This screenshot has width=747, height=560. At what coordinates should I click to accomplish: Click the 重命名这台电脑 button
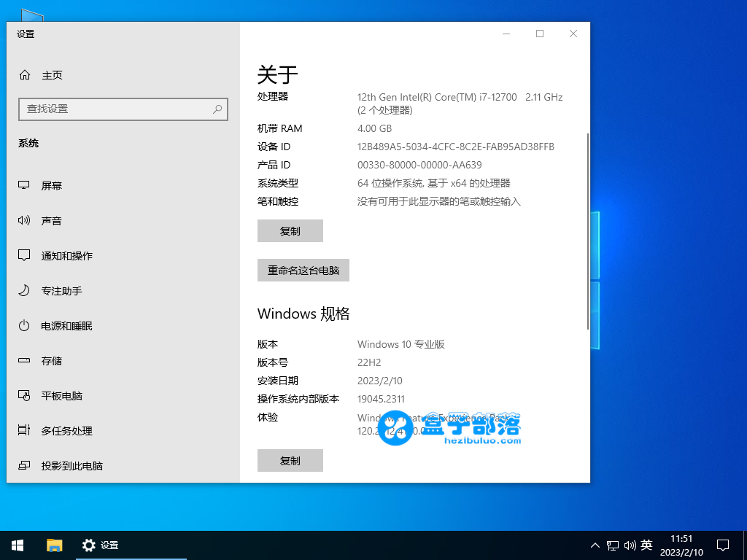[x=303, y=270]
